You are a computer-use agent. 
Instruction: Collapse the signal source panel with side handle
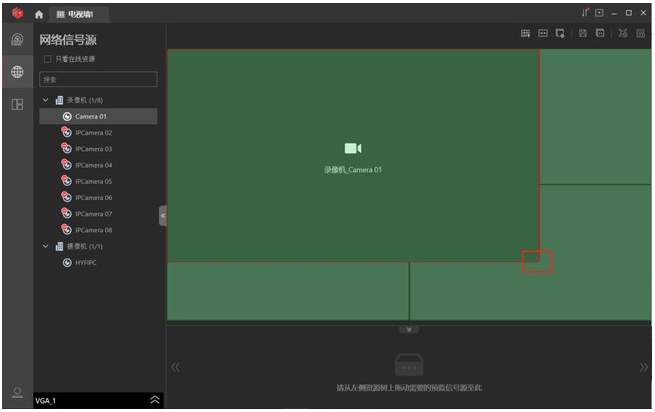(162, 215)
